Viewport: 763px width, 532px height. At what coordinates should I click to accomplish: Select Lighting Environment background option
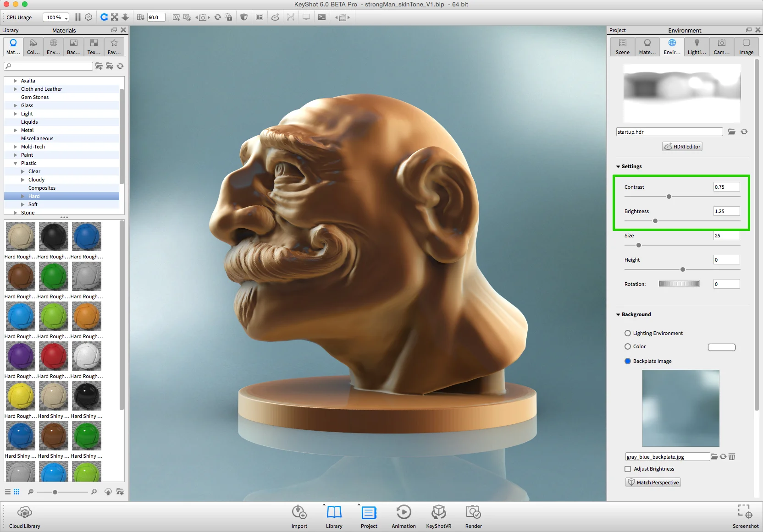pos(628,333)
